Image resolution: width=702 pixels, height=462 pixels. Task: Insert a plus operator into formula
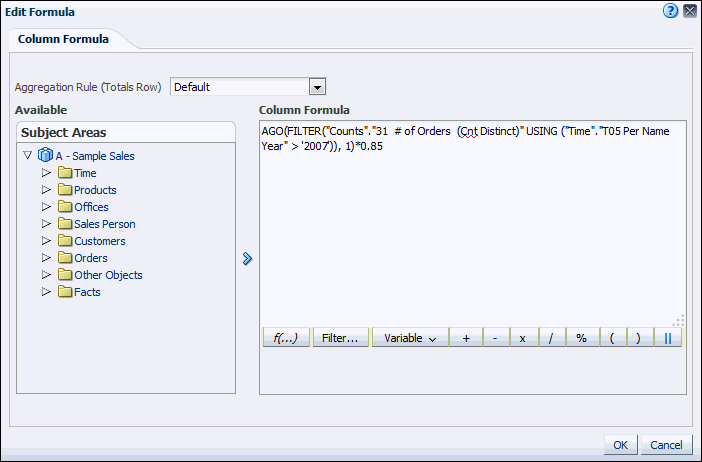pyautogui.click(x=466, y=338)
